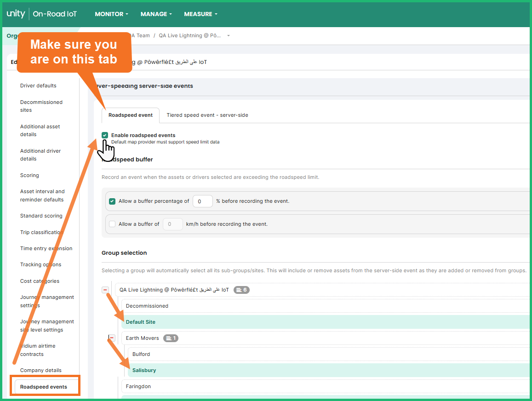Switch to the Roadspeed event tab

(131, 115)
